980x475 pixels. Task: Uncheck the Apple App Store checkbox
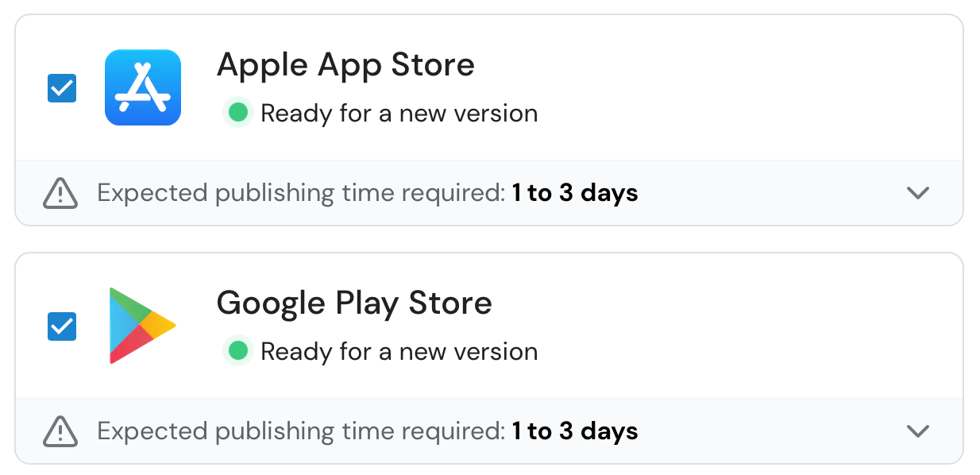coord(62,88)
